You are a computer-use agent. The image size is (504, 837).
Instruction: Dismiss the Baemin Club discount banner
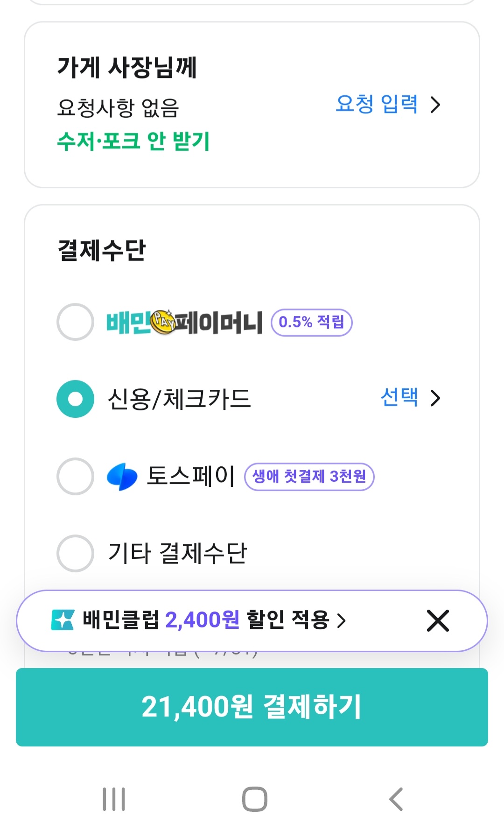(x=438, y=620)
